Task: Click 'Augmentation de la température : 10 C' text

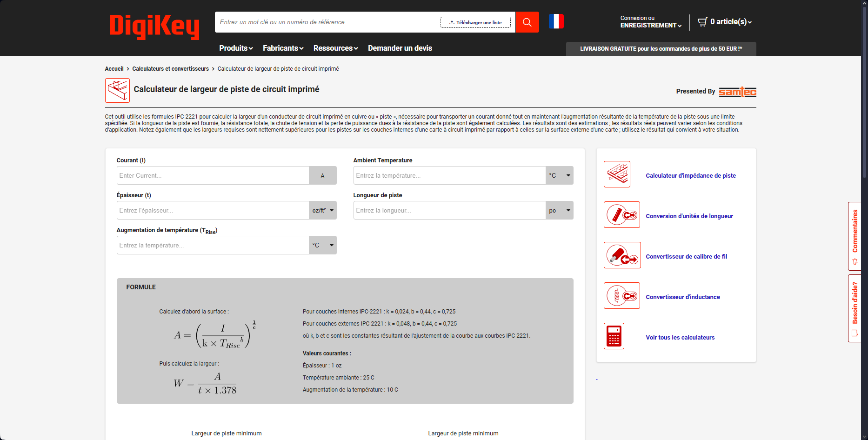Action: 350,390
